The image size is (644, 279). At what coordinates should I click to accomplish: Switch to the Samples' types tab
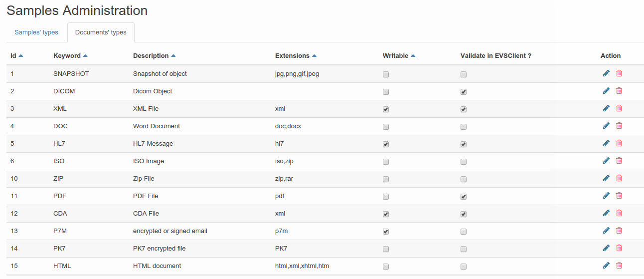tap(36, 32)
